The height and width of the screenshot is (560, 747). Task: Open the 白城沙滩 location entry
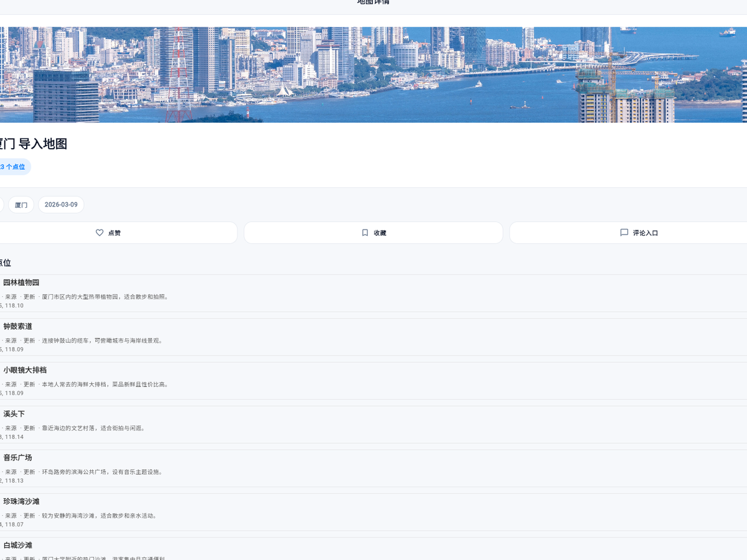coord(17,545)
